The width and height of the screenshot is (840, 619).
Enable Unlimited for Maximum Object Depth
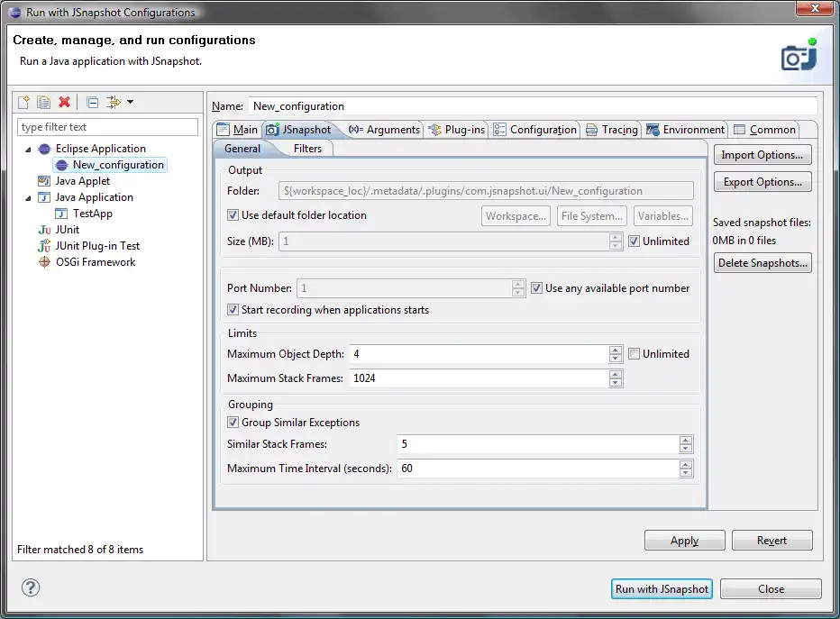(x=635, y=354)
